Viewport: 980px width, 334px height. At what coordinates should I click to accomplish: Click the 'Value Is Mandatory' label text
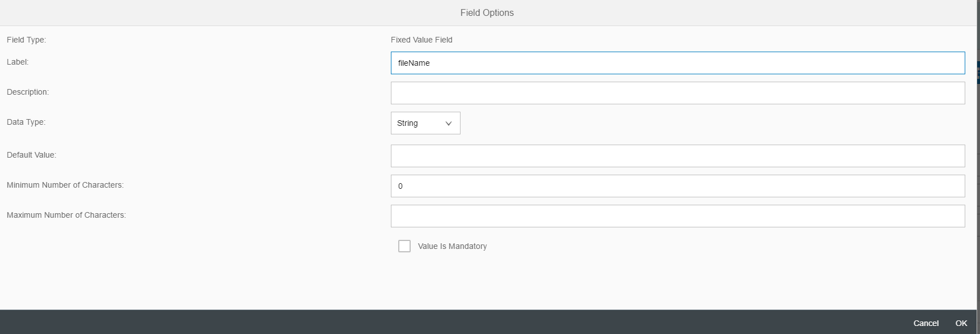coord(452,246)
